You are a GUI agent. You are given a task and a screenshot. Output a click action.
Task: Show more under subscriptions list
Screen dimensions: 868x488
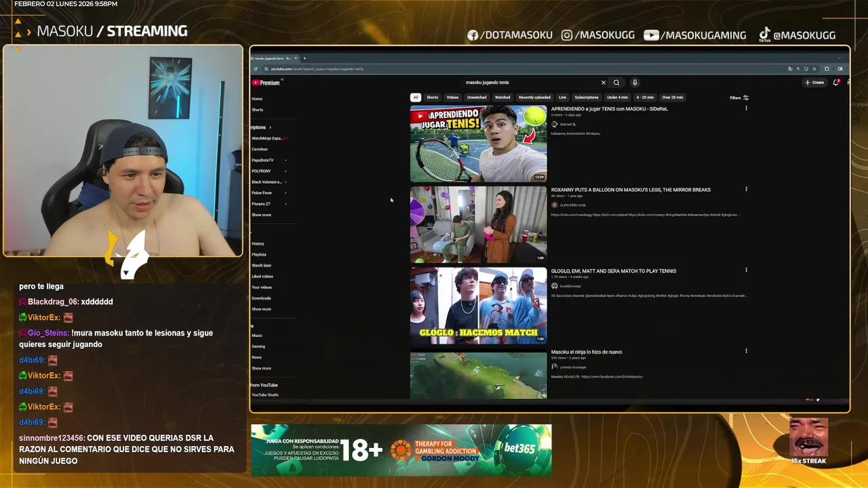(261, 215)
